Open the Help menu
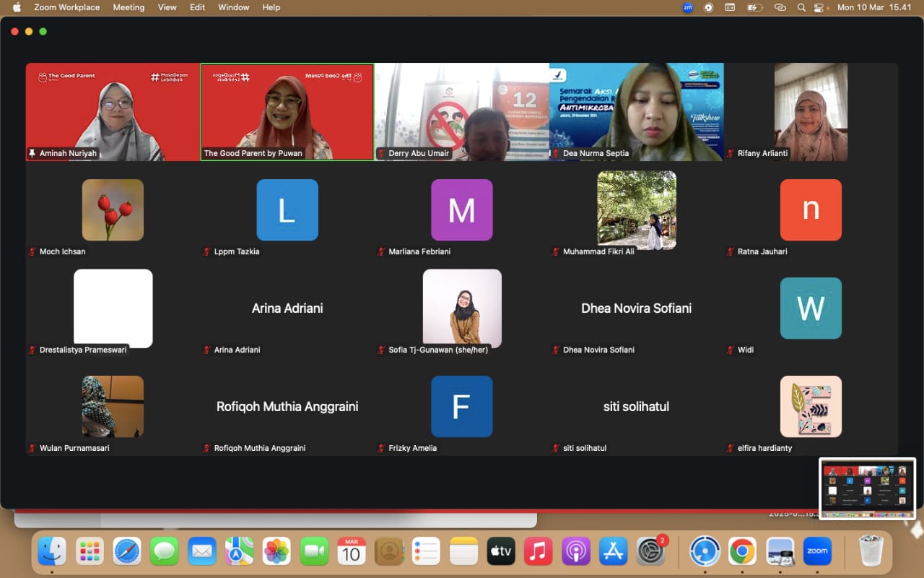Screen dimensions: 924x578 coord(271,7)
